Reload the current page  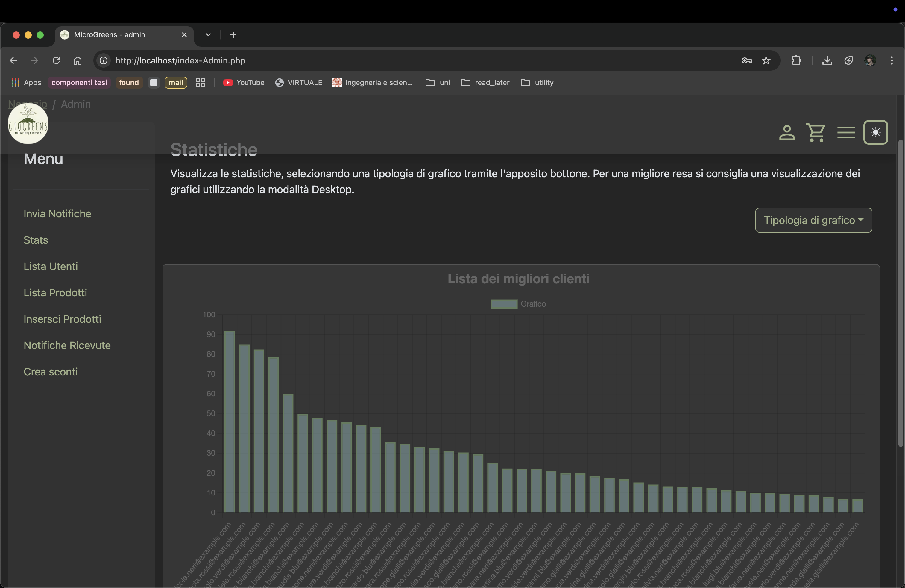(56, 60)
